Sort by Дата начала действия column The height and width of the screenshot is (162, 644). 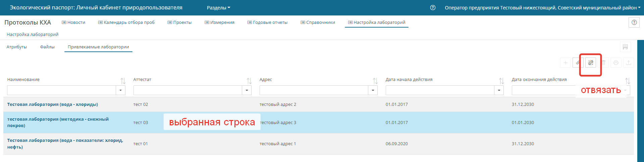(x=501, y=81)
